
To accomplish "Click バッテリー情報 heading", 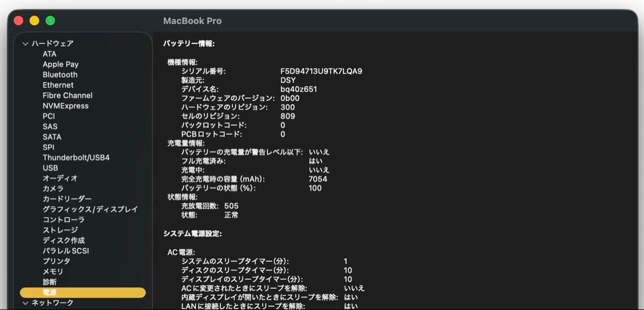I will coord(189,44).
